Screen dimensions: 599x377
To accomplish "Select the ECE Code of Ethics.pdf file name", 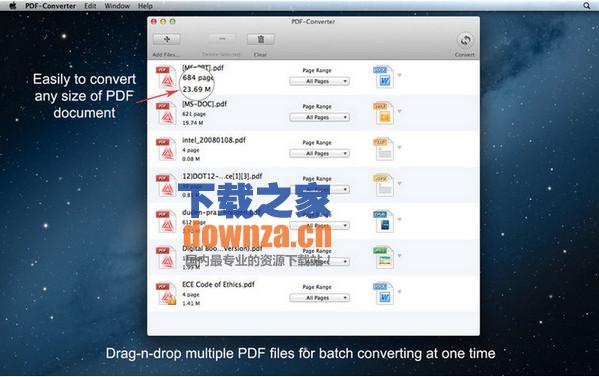I will click(x=218, y=285).
